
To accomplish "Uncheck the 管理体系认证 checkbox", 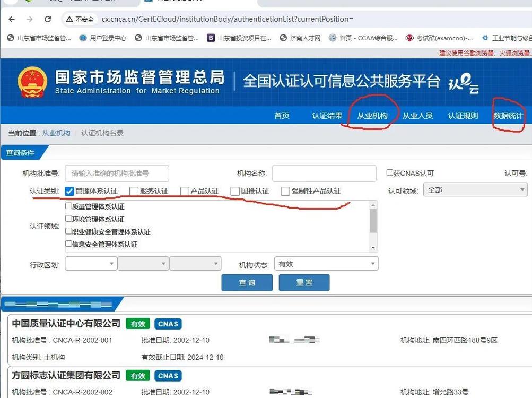I will [x=69, y=191].
